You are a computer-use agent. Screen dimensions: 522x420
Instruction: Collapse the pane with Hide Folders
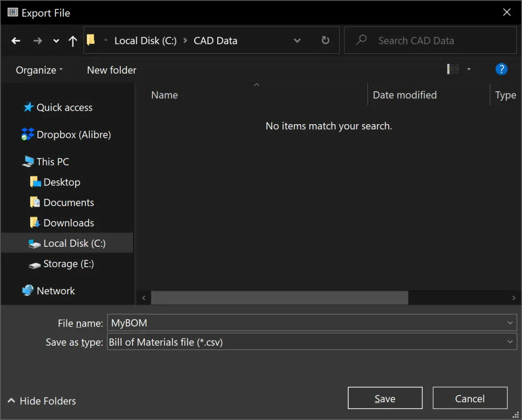[x=42, y=401]
